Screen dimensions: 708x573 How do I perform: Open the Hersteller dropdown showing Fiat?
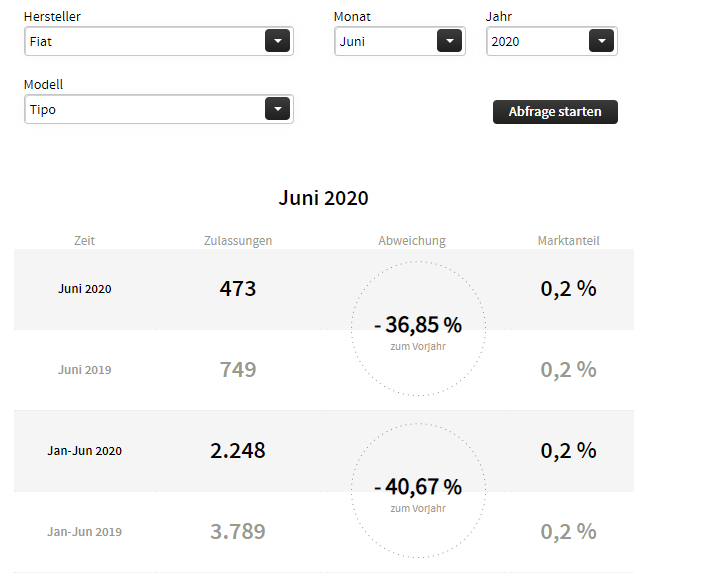point(145,41)
